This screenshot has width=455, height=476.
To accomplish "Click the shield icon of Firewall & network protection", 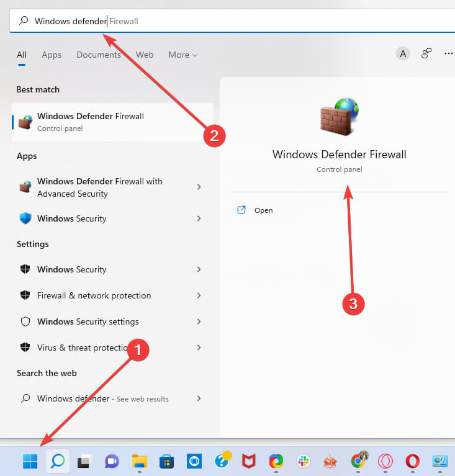I will (x=25, y=295).
